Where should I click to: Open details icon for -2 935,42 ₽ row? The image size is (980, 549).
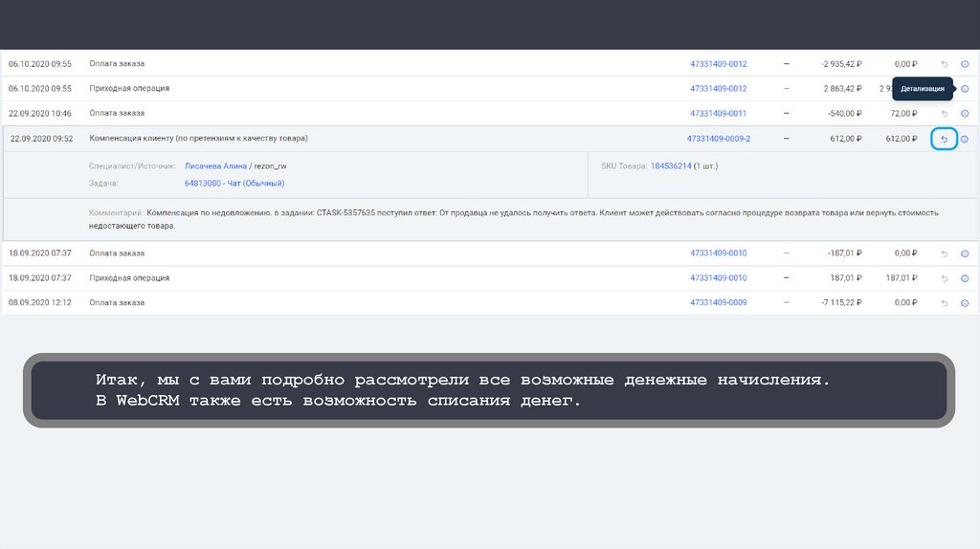pyautogui.click(x=965, y=64)
